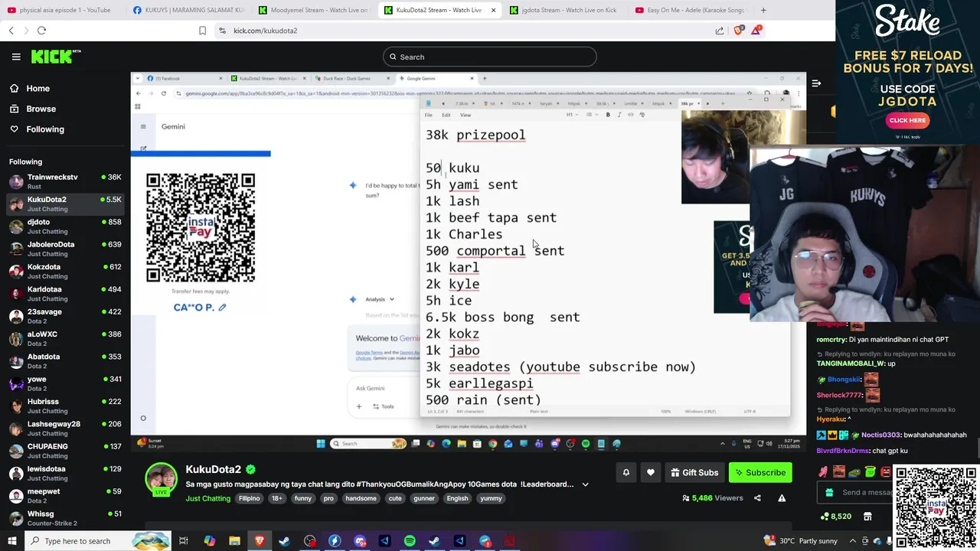Click Sherlock7777 username in chat
Image resolution: width=980 pixels, height=551 pixels.
[x=839, y=395]
